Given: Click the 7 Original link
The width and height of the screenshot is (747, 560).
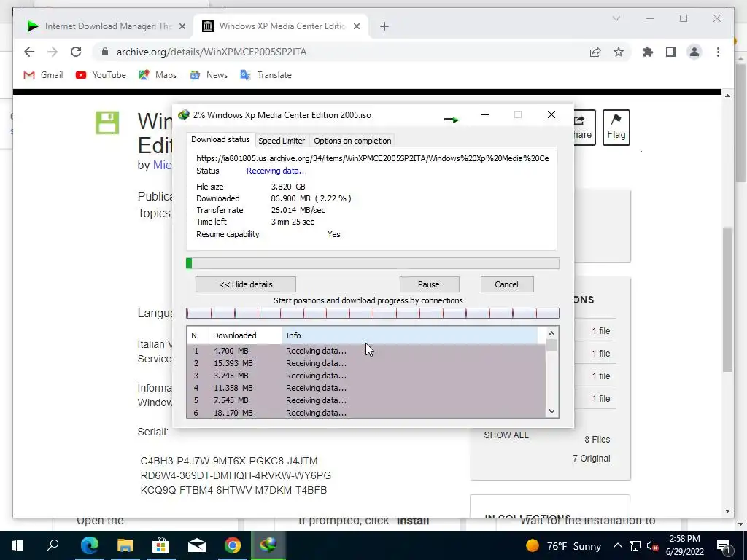Looking at the screenshot, I should (x=591, y=459).
